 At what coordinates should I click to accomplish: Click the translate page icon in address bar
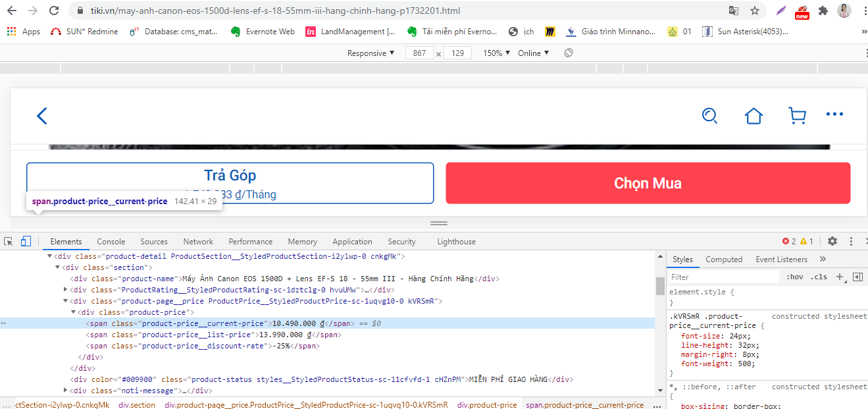click(x=734, y=11)
